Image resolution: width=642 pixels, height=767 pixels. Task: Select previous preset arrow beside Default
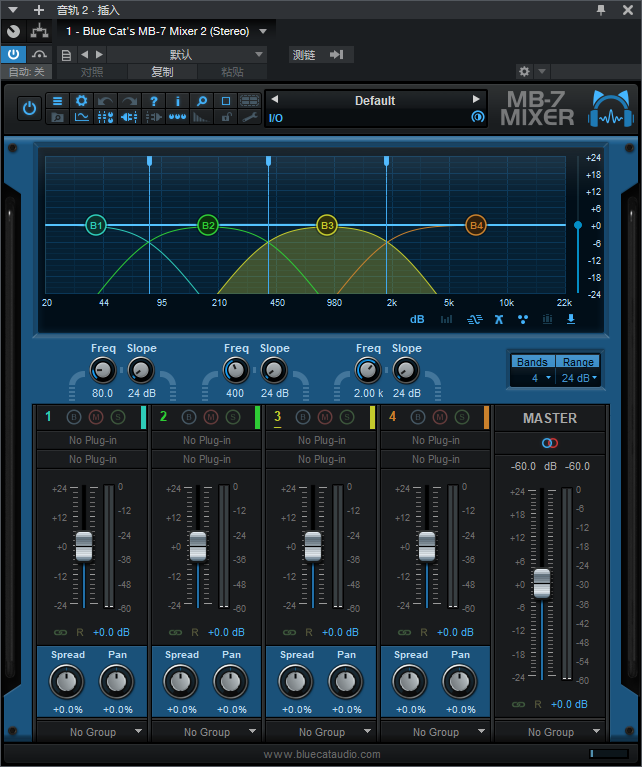click(275, 99)
